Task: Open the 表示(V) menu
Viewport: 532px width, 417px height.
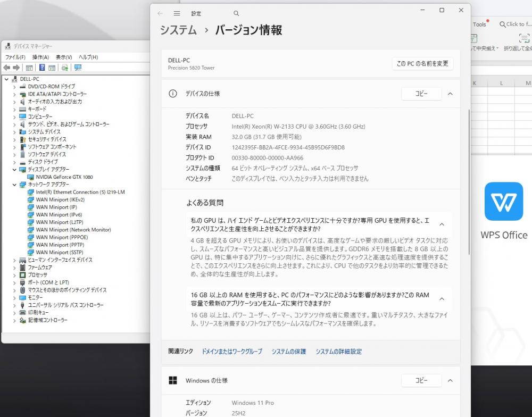Action: [64, 57]
